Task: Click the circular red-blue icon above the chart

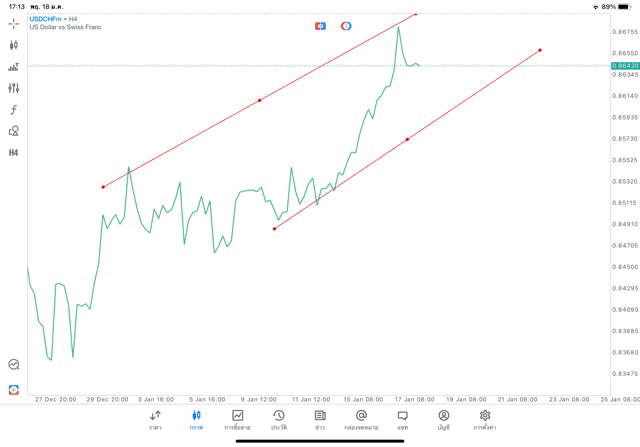Action: 346,25
